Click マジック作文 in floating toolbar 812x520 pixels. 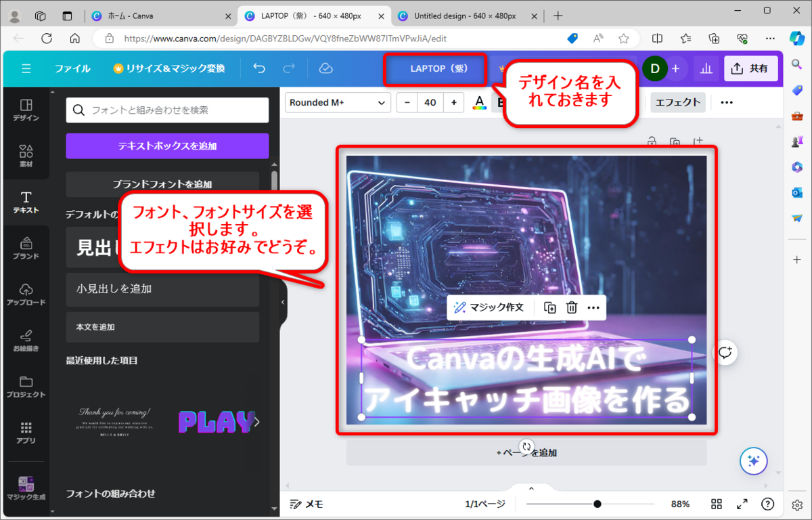tap(489, 307)
